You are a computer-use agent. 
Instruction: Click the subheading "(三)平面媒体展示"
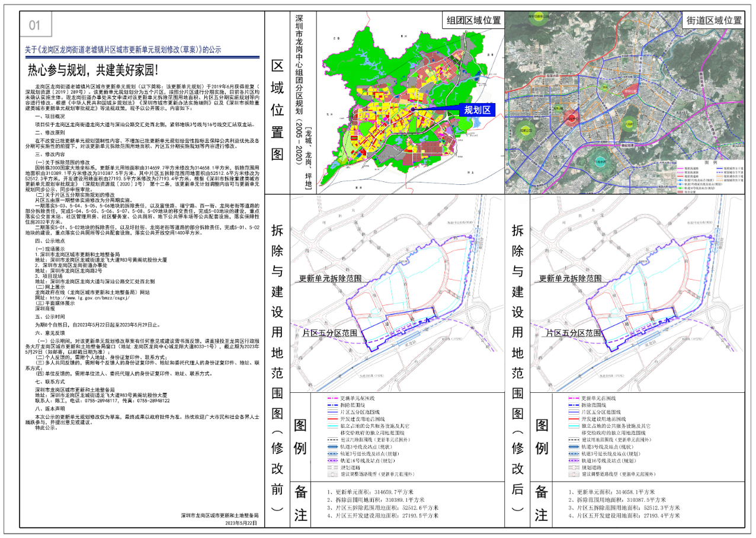55,303
